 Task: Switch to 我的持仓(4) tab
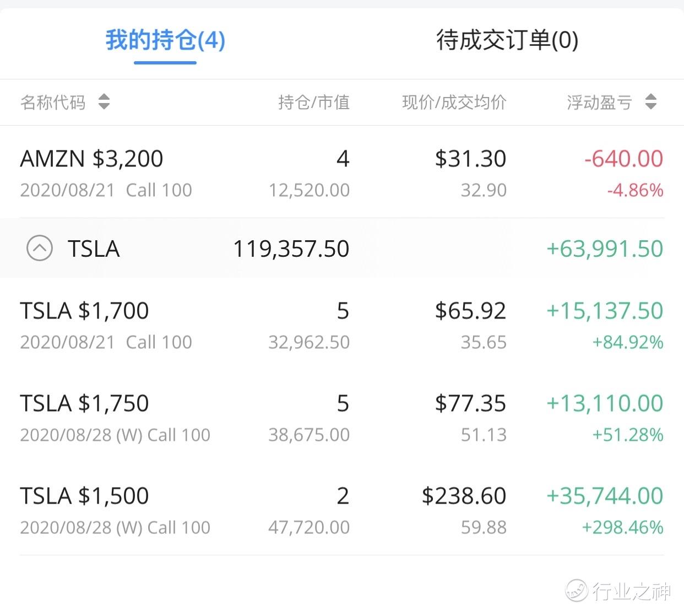[165, 41]
